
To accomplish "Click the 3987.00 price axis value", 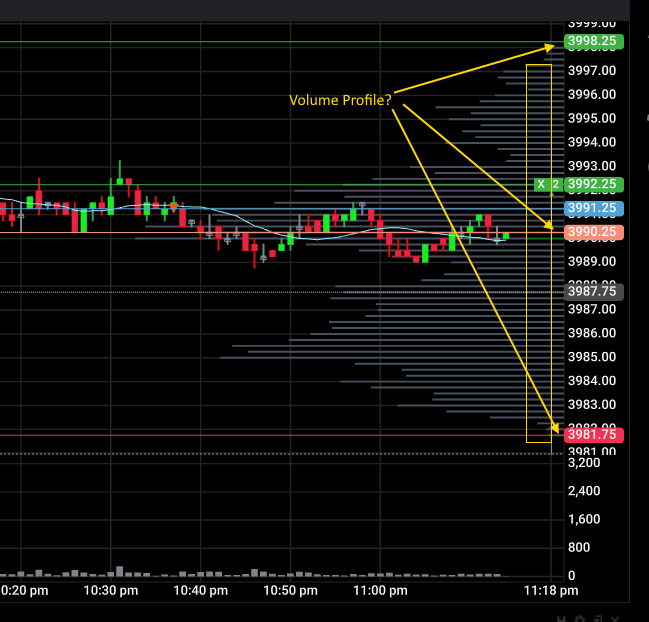I will pos(592,309).
